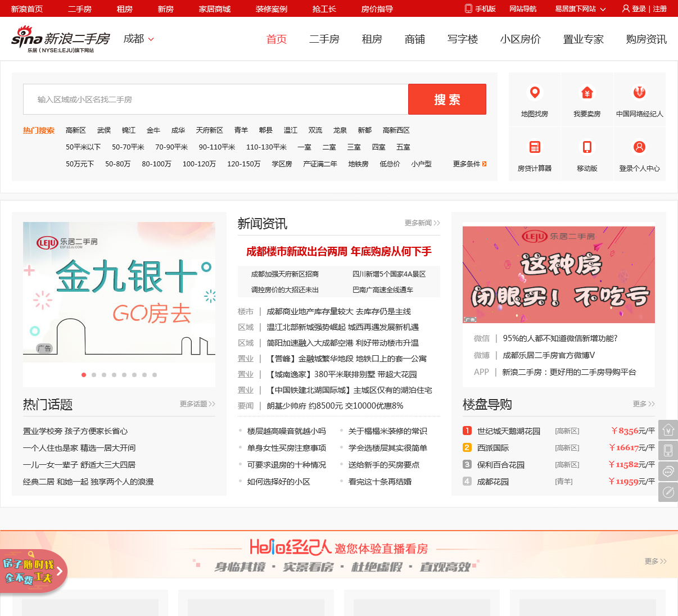678x616 pixels.
Task: Open 成都花园 listing
Action: coord(493,481)
